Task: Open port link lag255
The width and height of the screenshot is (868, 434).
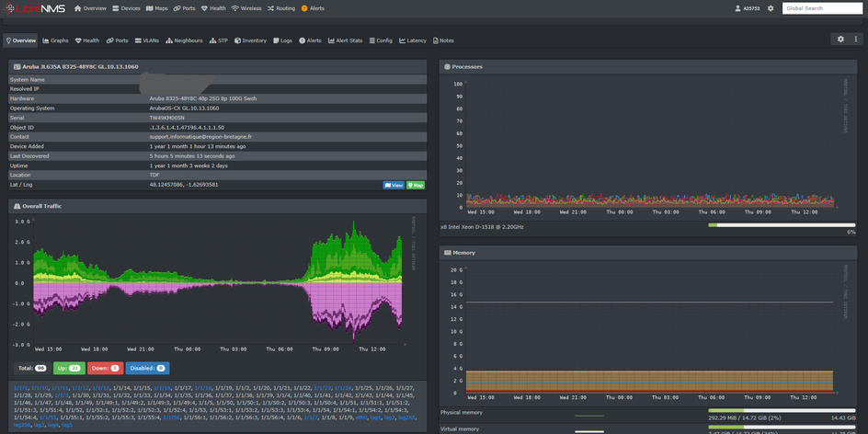Action: (407, 417)
